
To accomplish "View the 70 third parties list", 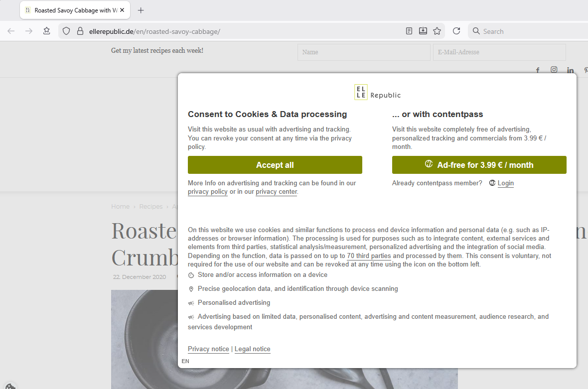I will [369, 256].
